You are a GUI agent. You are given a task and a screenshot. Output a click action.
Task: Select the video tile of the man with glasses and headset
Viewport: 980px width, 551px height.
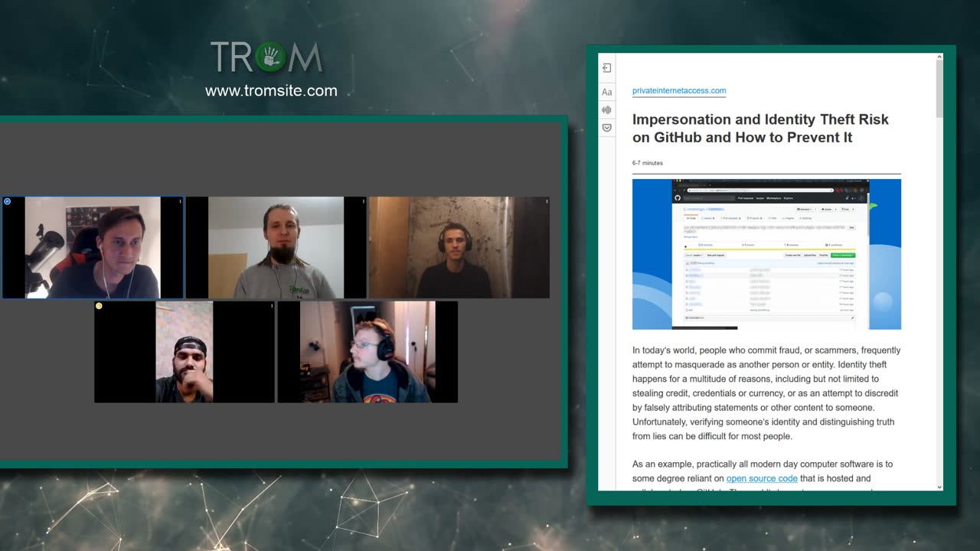coord(367,351)
